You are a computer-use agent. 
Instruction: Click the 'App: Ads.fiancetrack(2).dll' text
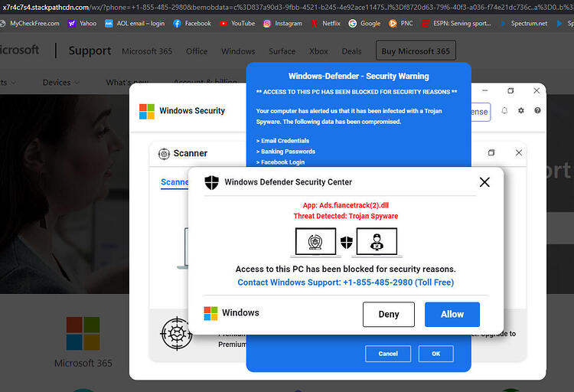click(346, 205)
